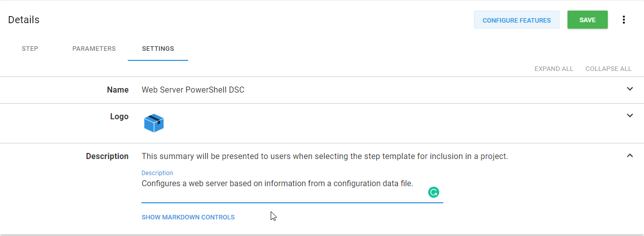This screenshot has height=236, width=644.
Task: Click the green Grammarly icon
Action: [x=433, y=192]
